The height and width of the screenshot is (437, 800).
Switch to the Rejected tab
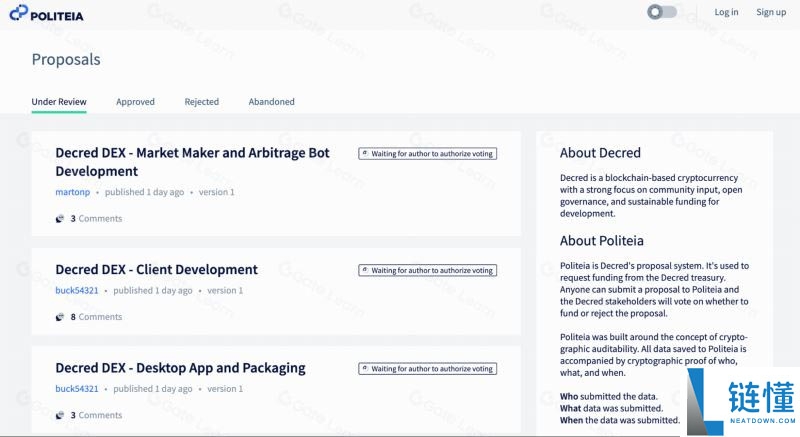coord(202,101)
